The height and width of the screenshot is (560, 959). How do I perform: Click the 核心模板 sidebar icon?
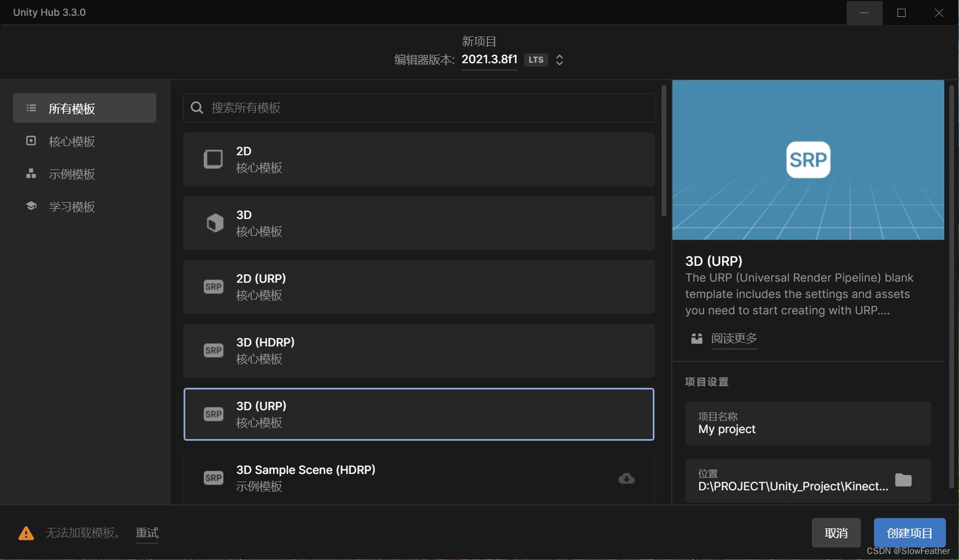[x=31, y=141]
